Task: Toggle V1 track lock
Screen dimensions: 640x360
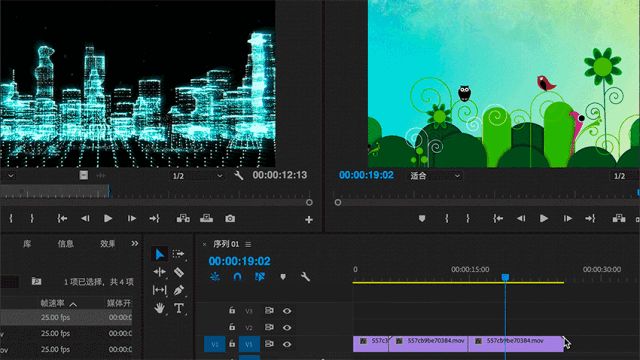Action: [232, 344]
